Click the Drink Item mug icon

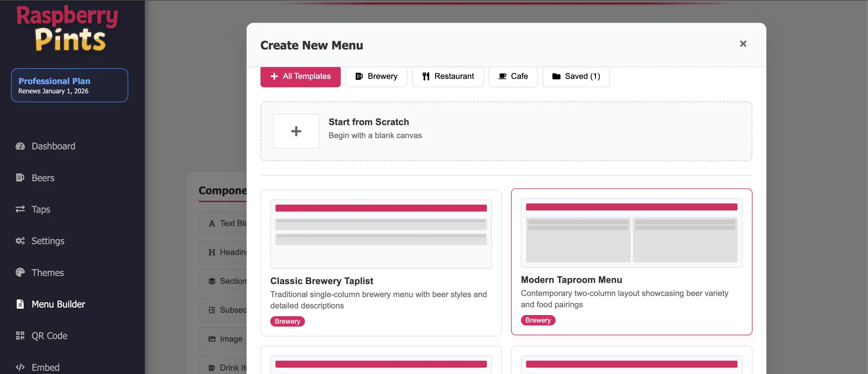pyautogui.click(x=212, y=368)
